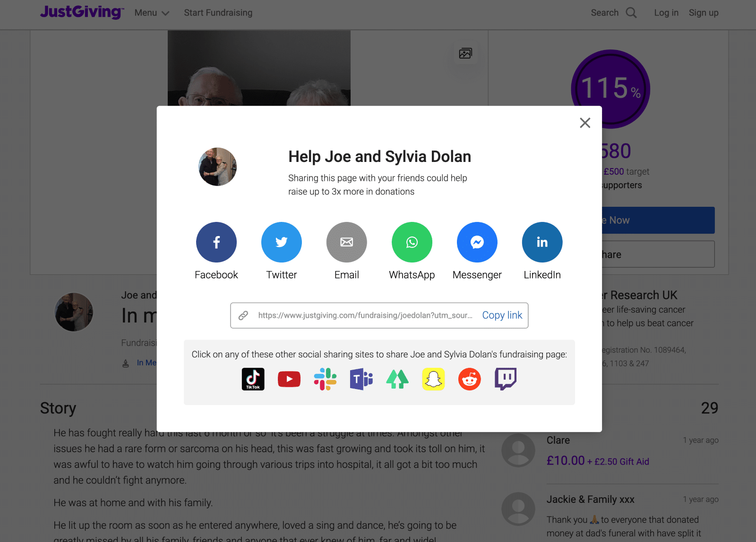Click the Search link in header

[x=605, y=13]
